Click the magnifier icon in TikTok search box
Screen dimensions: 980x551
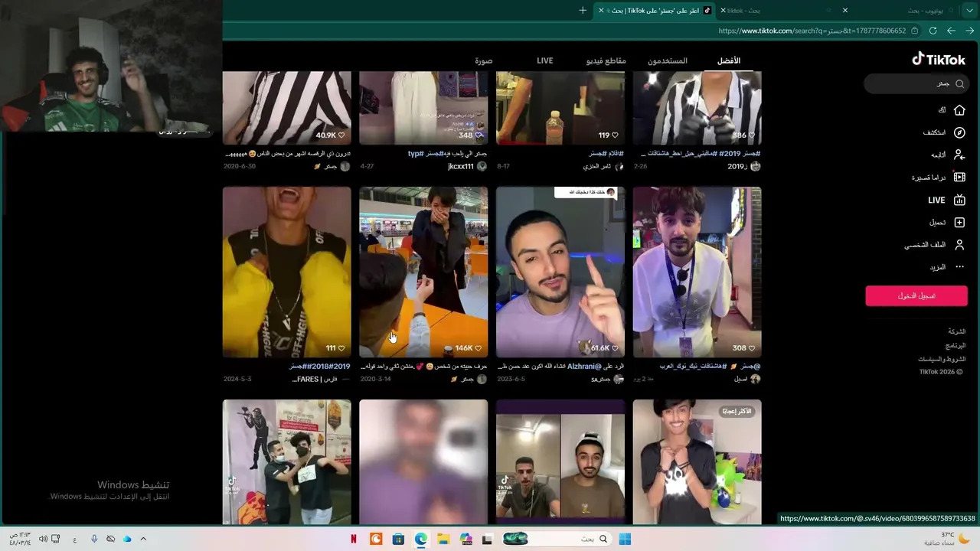click(959, 83)
